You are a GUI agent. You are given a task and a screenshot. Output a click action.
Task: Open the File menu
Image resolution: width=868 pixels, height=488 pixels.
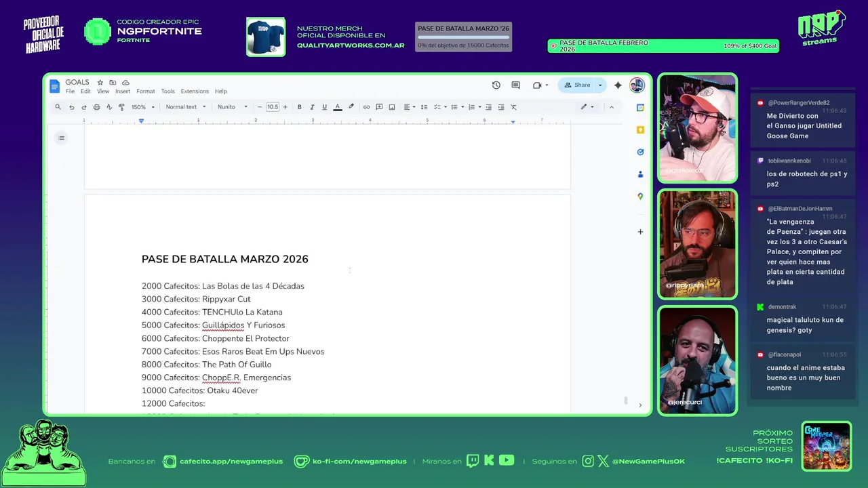click(70, 91)
